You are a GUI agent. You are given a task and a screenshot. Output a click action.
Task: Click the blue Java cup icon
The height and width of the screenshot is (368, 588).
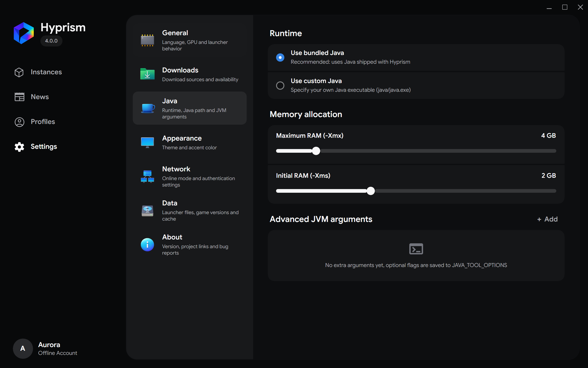click(x=148, y=108)
